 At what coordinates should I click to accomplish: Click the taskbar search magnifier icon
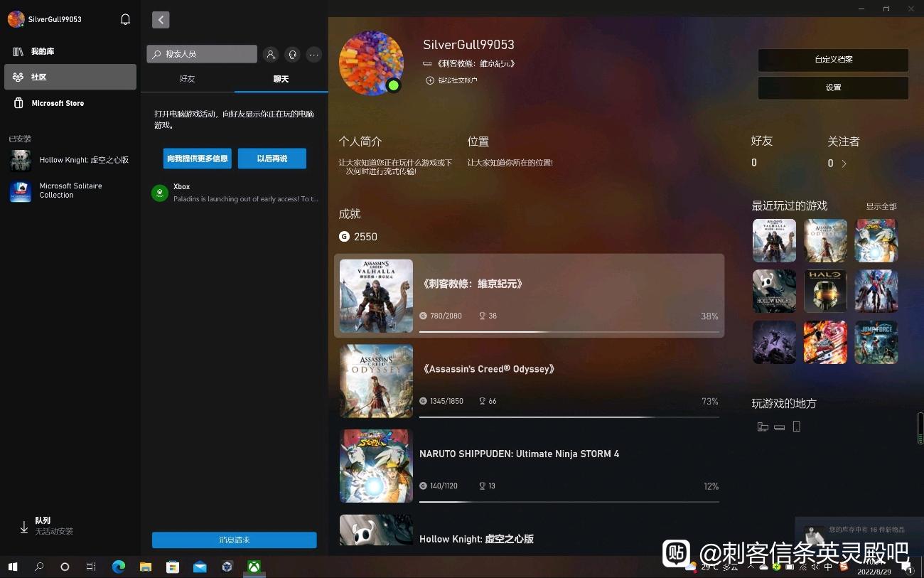pyautogui.click(x=39, y=567)
